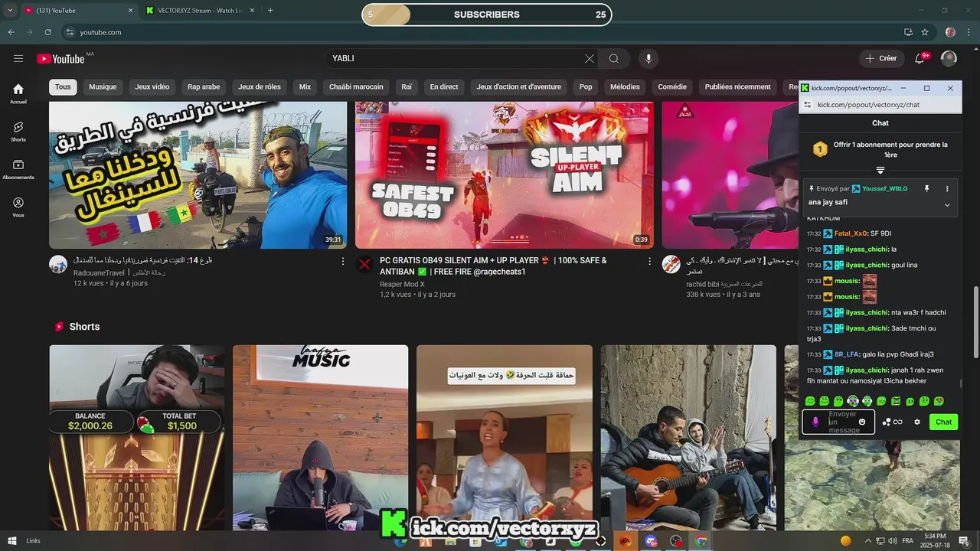Open Discord from the taskbar
This screenshot has height=551, width=980.
point(651,541)
